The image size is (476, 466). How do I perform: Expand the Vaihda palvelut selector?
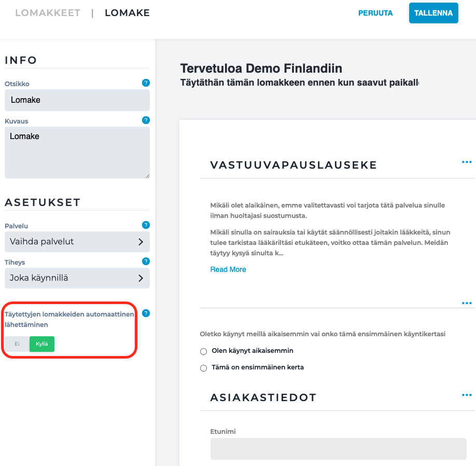coord(77,242)
